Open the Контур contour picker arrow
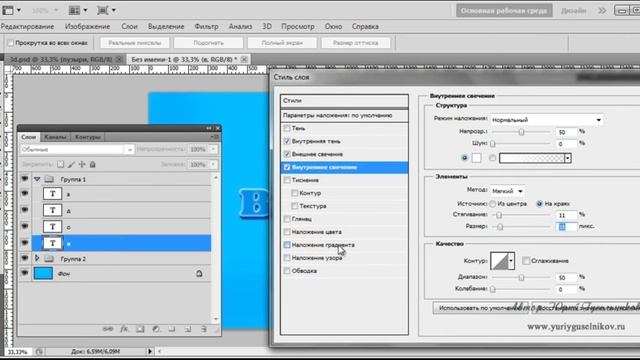 [x=511, y=260]
